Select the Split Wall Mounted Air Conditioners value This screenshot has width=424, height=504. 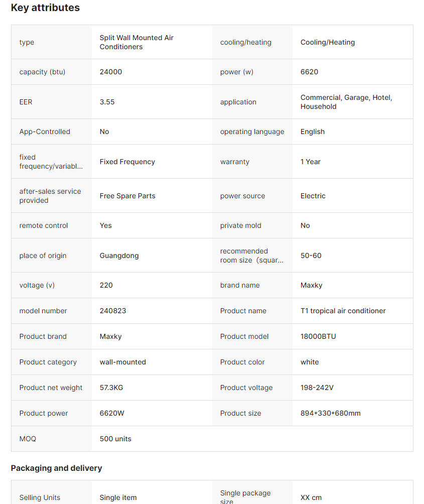[136, 42]
